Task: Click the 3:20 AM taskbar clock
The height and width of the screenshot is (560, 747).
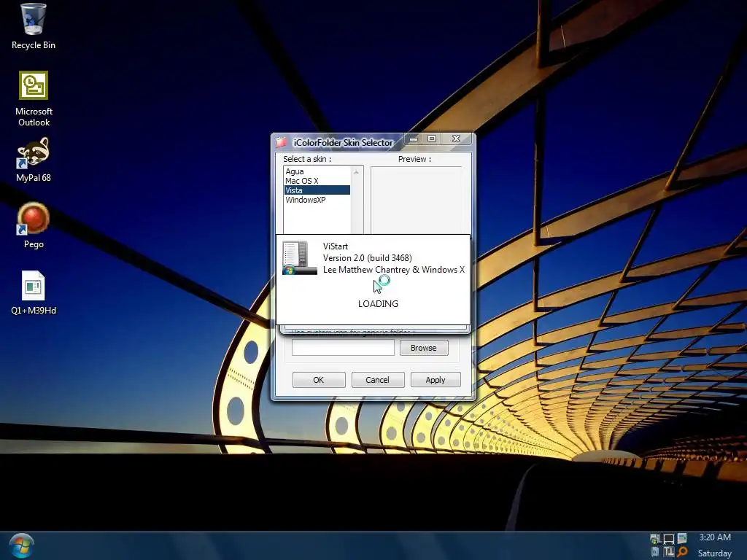Action: point(715,537)
